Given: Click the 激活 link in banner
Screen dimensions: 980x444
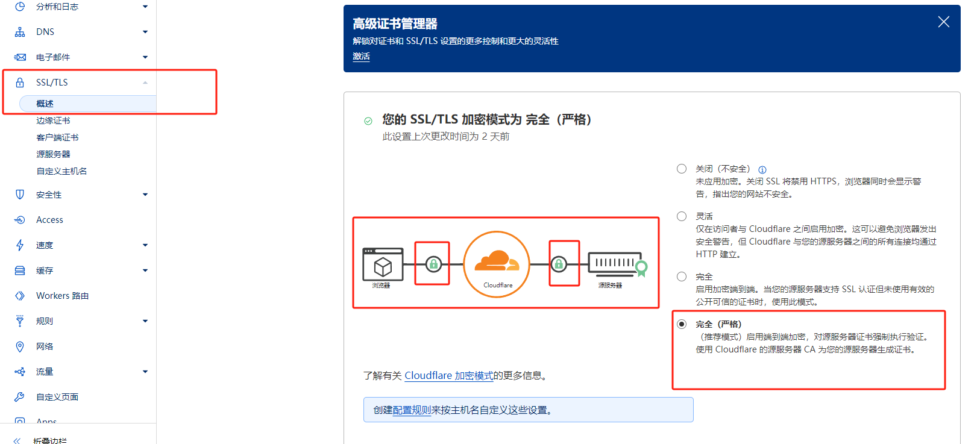Looking at the screenshot, I should (361, 56).
